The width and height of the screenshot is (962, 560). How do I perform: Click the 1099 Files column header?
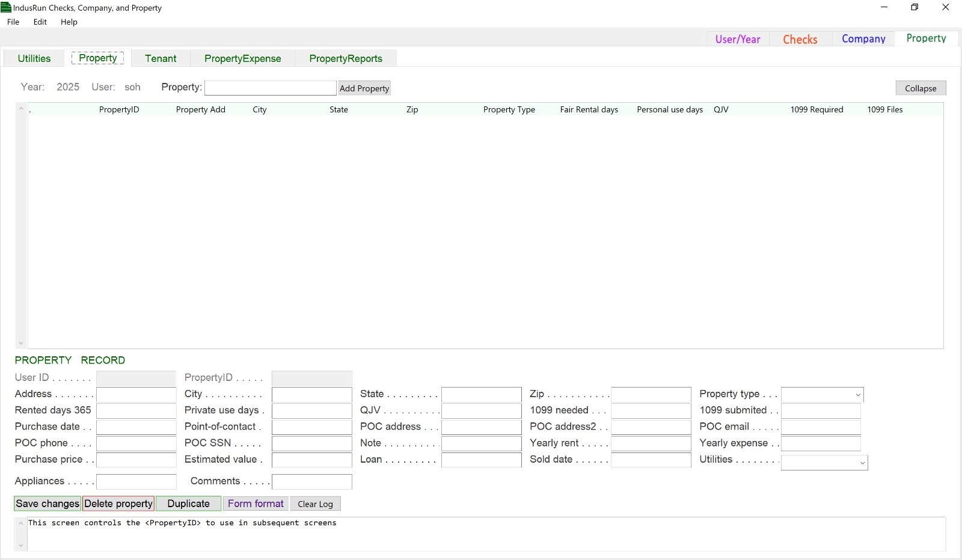pos(885,109)
